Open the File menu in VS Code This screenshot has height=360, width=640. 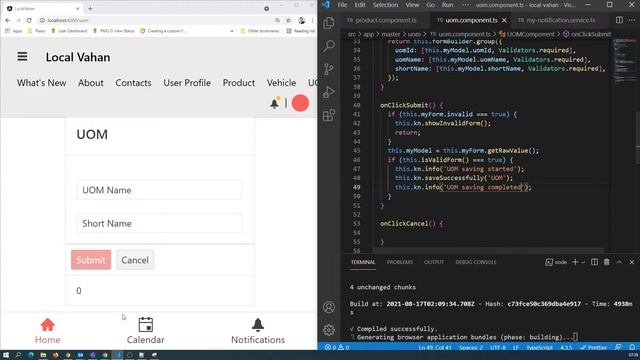pyautogui.click(x=342, y=5)
